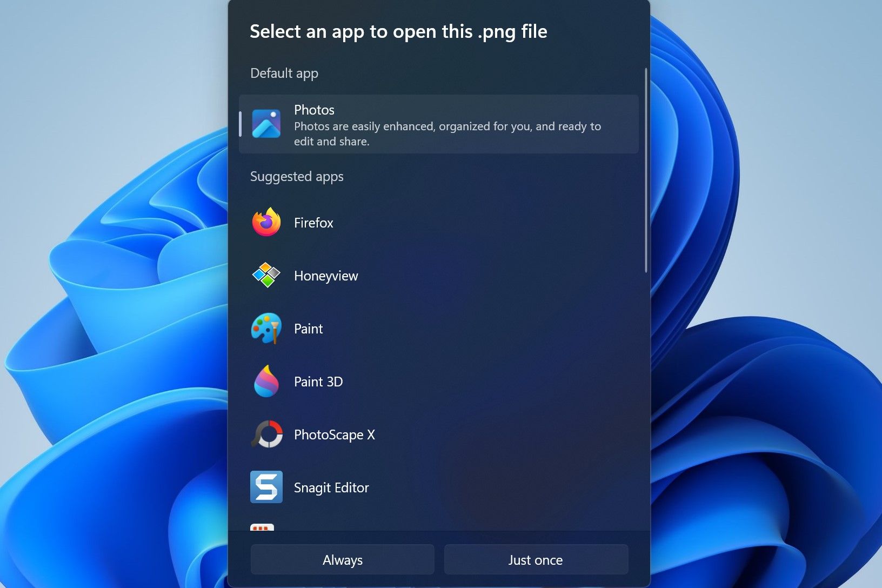Choose Firefox from suggested apps
This screenshot has height=588, width=882.
[439, 223]
